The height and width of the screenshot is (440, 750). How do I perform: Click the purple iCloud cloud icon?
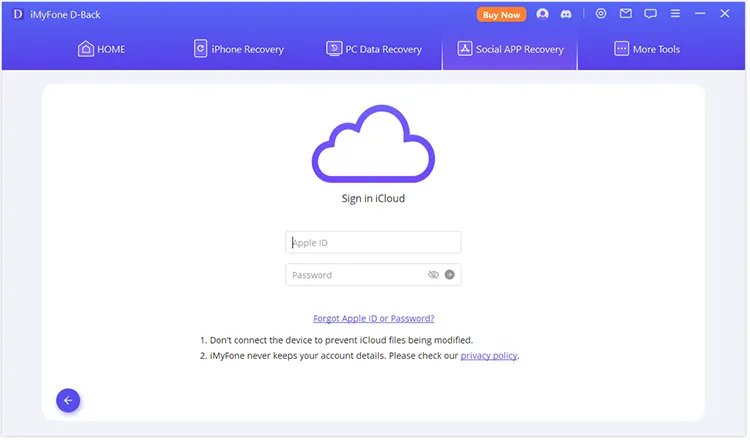[x=374, y=144]
